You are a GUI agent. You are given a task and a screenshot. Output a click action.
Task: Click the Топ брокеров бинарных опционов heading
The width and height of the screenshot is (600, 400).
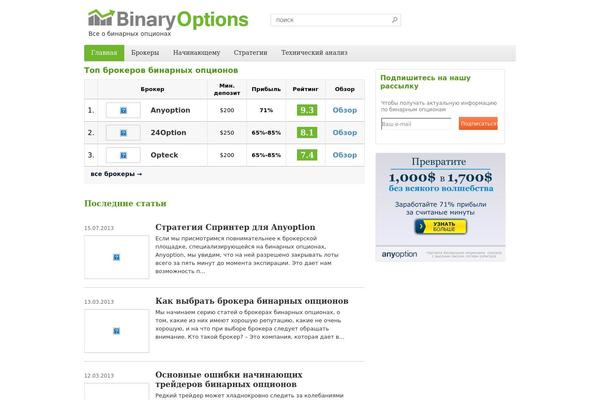(x=161, y=70)
